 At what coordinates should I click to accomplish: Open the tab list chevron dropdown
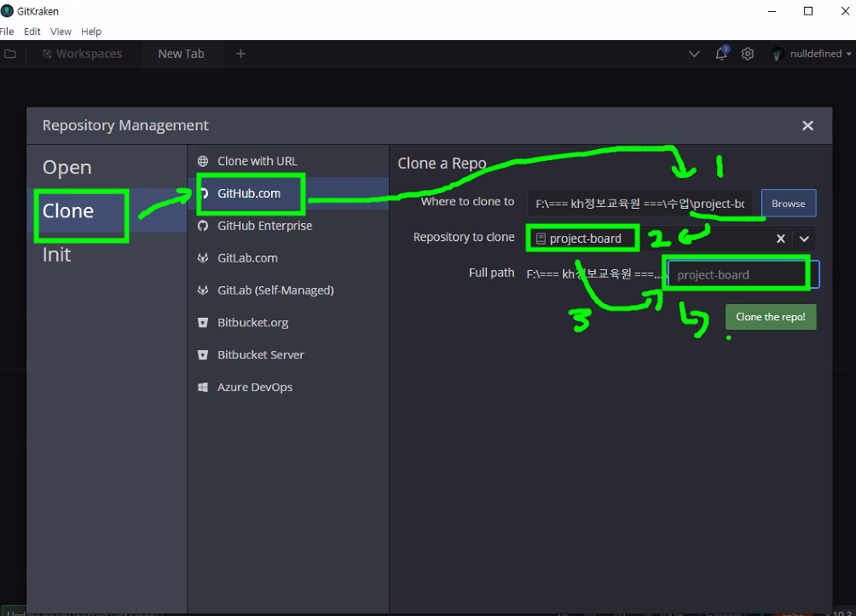tap(694, 54)
